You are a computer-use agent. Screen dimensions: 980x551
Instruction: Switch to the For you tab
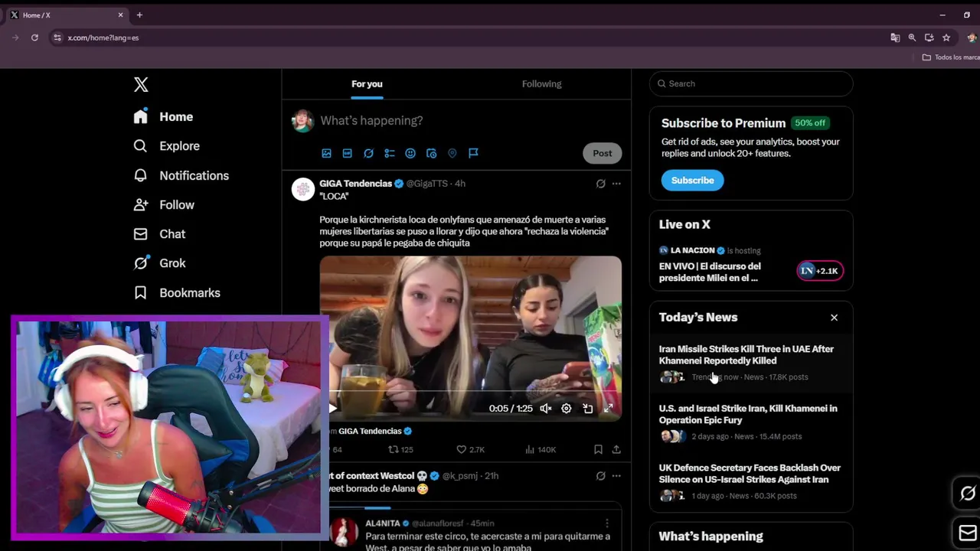click(x=367, y=84)
